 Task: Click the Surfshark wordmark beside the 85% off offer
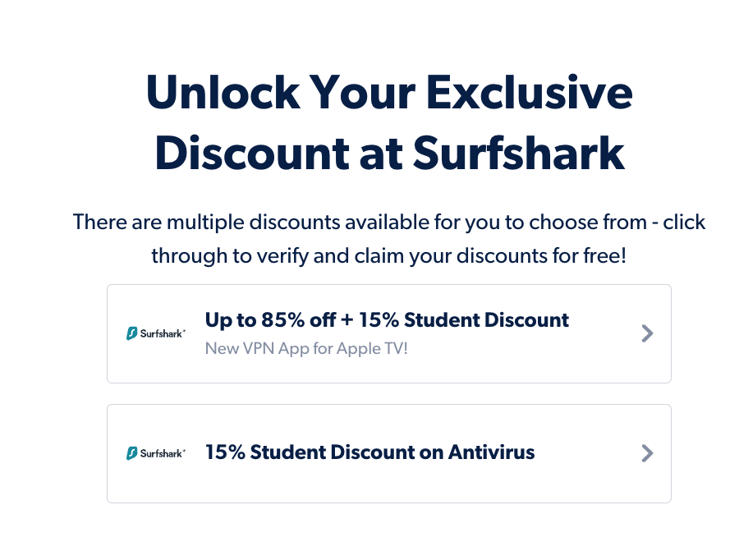pos(163,334)
